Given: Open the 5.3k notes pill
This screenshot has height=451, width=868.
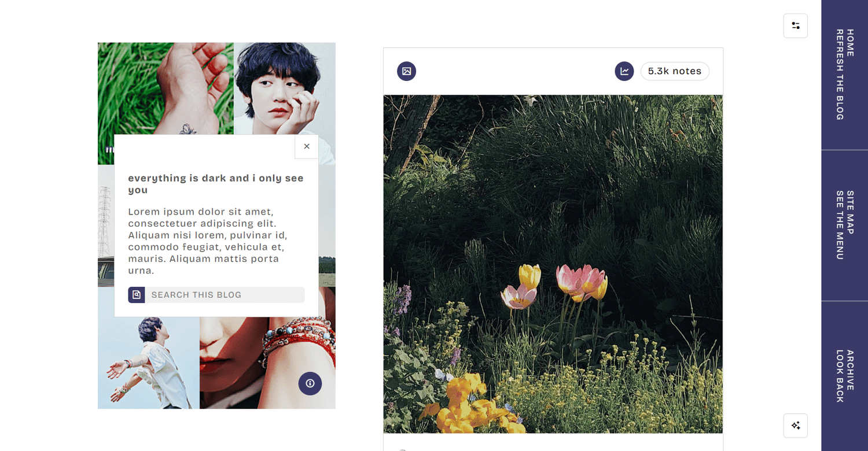Looking at the screenshot, I should coord(675,71).
